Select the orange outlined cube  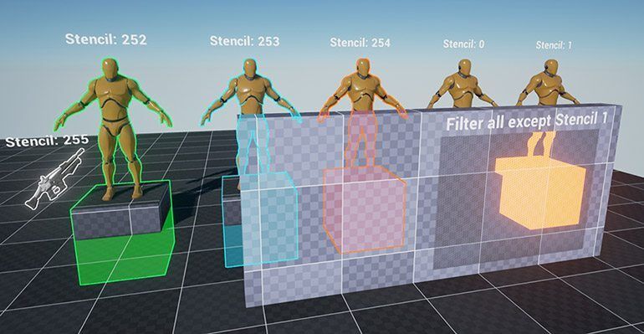click(x=365, y=210)
